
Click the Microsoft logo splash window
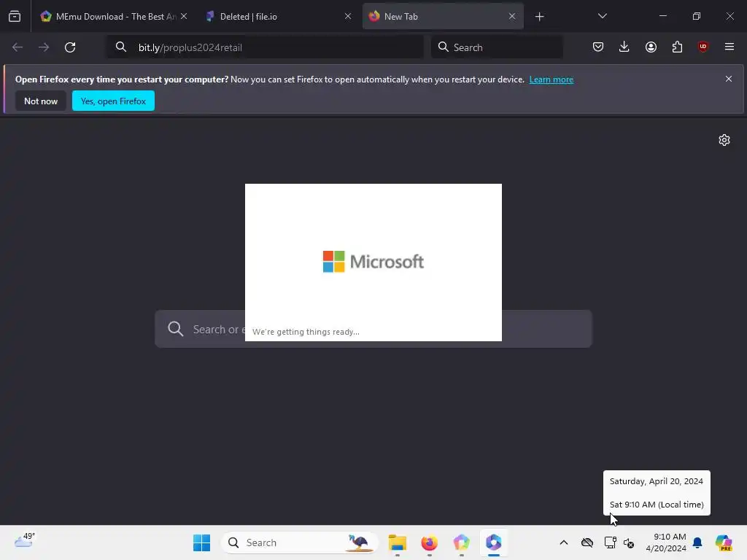[x=373, y=262]
